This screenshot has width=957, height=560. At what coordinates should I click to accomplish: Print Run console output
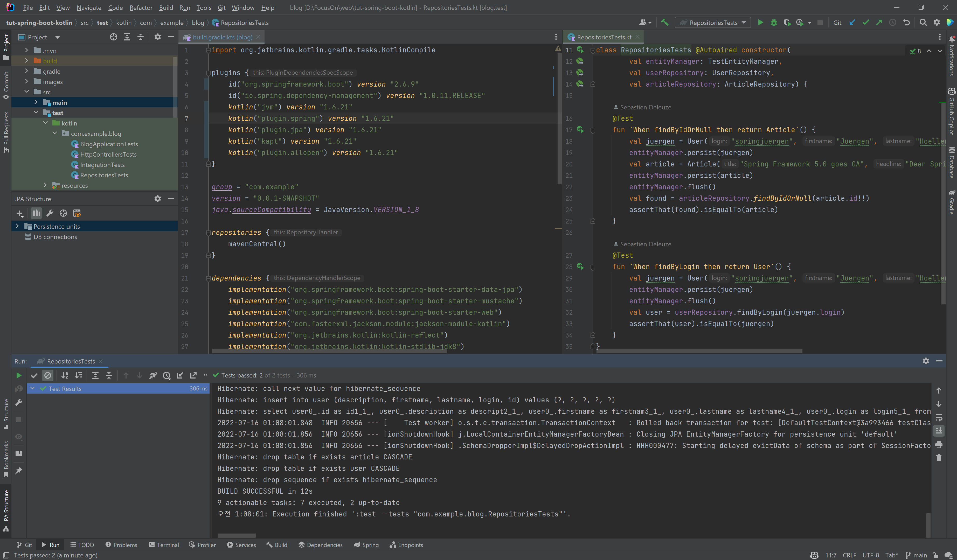939,445
